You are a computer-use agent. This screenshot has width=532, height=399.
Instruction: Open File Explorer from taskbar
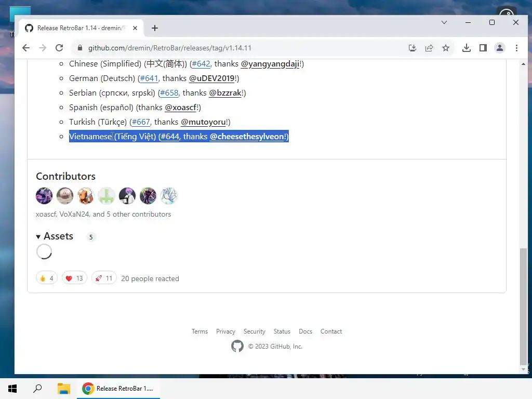[63, 389]
